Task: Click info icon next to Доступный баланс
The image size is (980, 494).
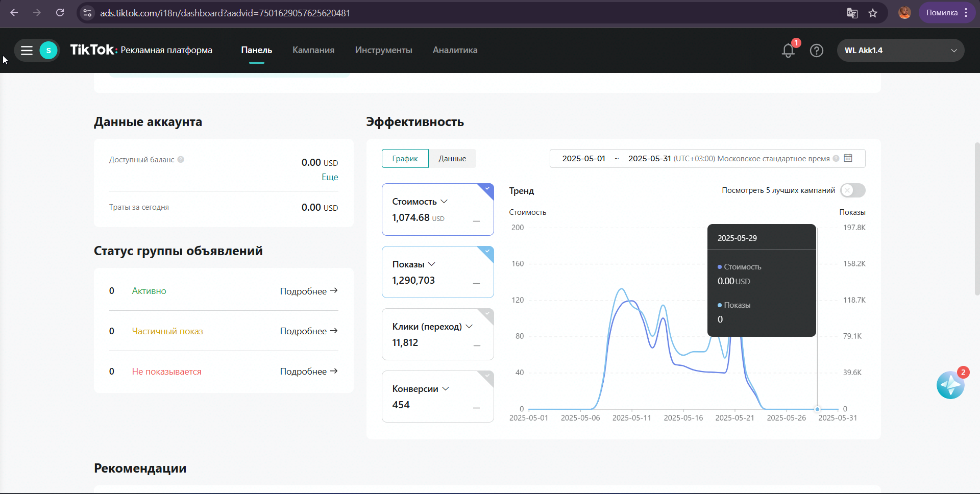Action: coord(181,159)
